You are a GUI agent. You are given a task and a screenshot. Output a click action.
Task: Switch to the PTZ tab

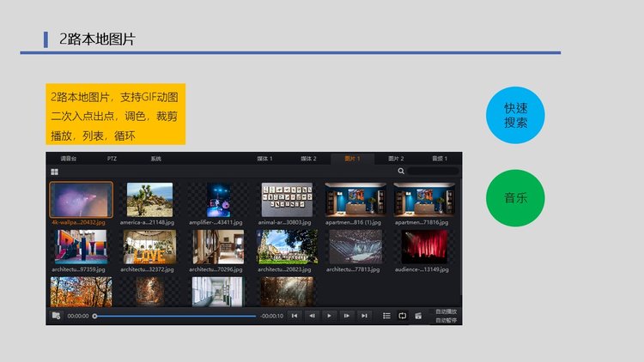coord(112,159)
